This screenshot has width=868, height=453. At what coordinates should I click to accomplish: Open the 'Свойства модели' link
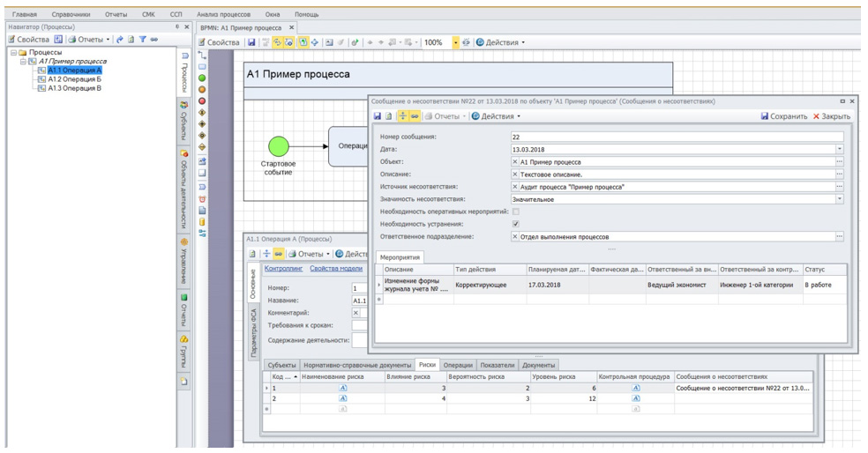(335, 269)
